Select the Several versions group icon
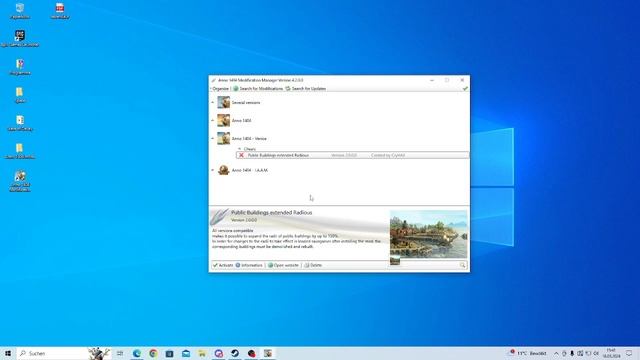640x360 pixels. [223, 102]
